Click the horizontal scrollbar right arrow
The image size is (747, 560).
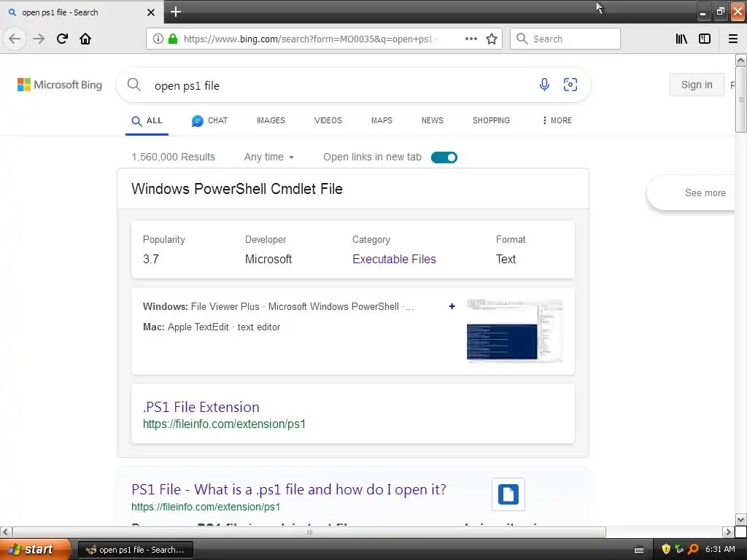728,532
